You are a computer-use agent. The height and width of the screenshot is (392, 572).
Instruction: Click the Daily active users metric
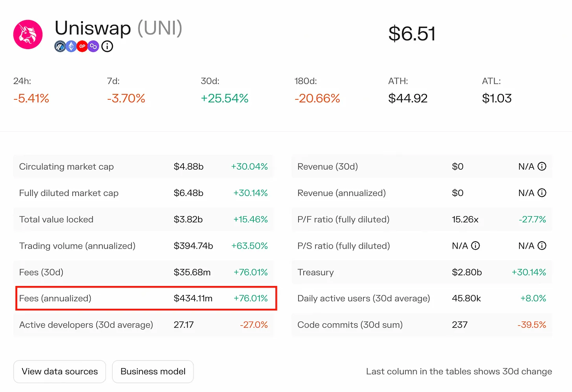point(363,298)
